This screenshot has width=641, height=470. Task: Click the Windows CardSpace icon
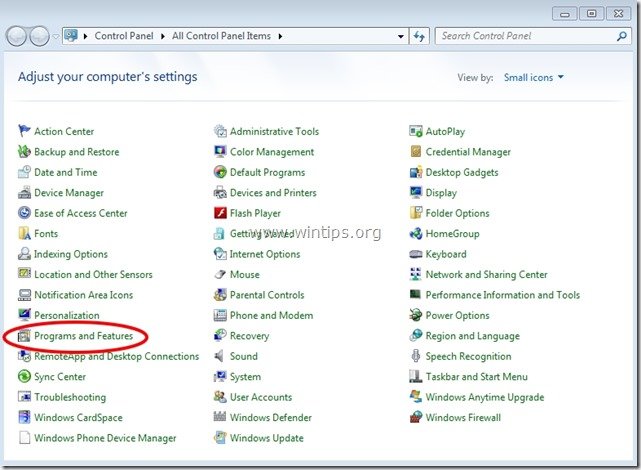[24, 417]
